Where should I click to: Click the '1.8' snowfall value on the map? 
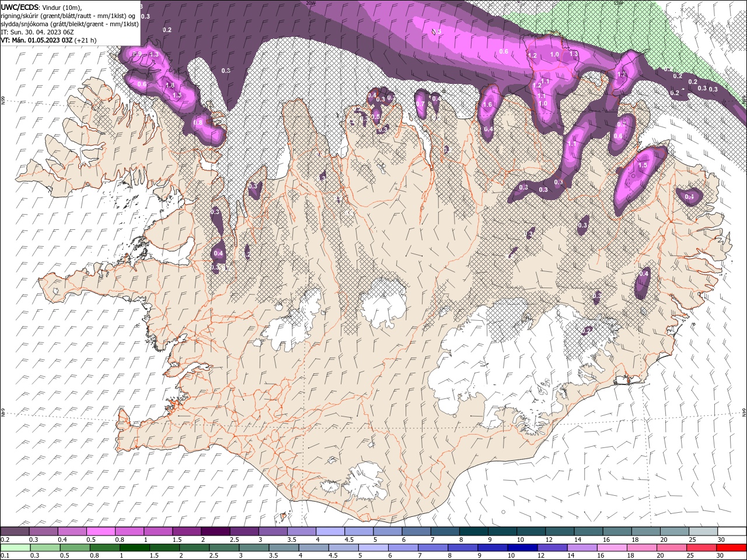[x=170, y=85]
